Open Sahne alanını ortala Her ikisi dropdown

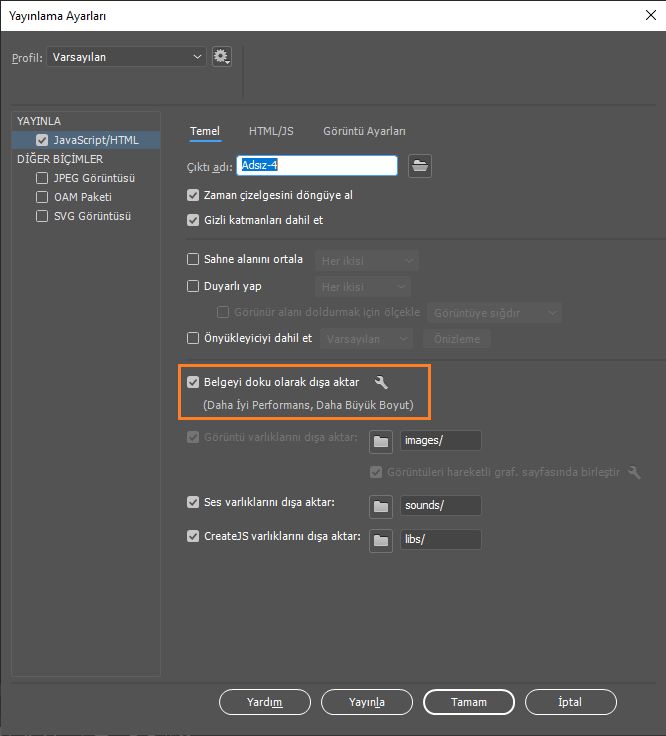(x=367, y=261)
